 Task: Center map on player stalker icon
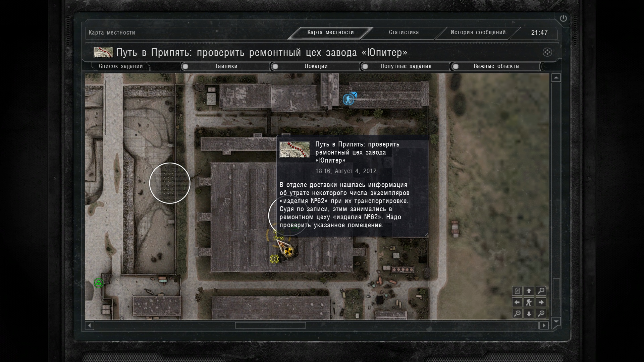click(x=529, y=302)
